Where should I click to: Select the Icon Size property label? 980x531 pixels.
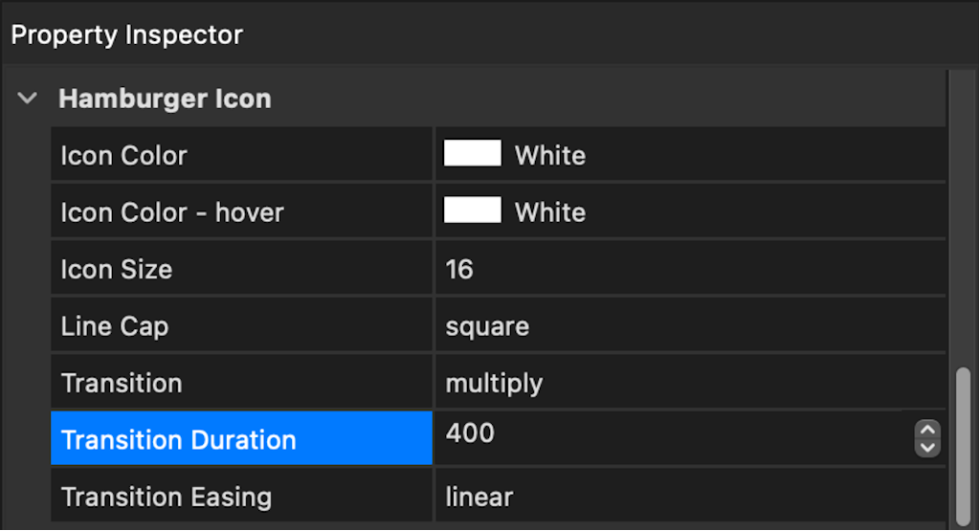pyautogui.click(x=116, y=269)
